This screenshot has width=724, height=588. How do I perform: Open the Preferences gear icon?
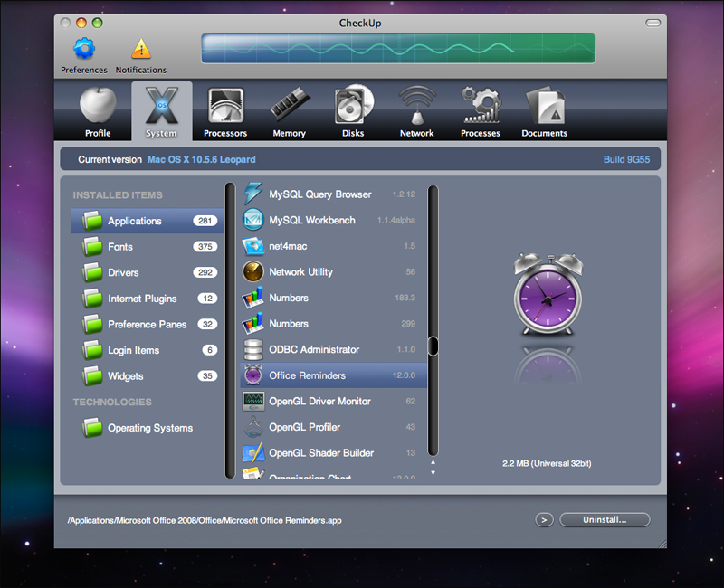[x=84, y=50]
